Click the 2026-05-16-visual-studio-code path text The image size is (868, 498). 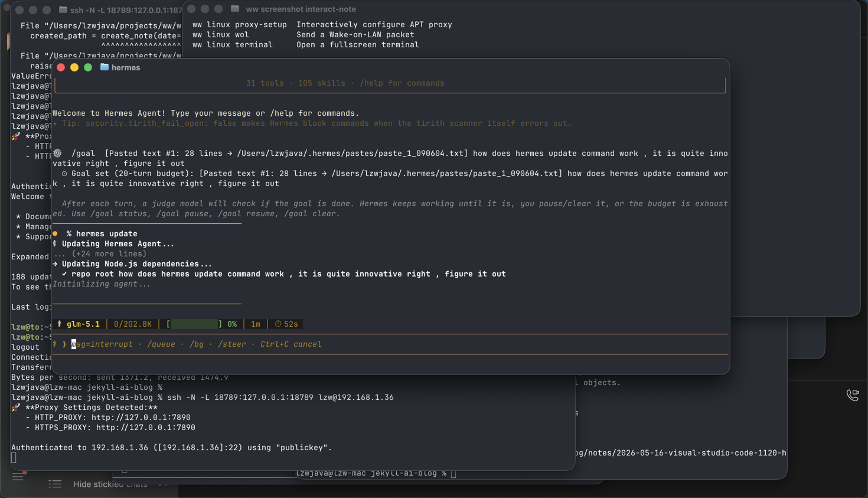680,453
